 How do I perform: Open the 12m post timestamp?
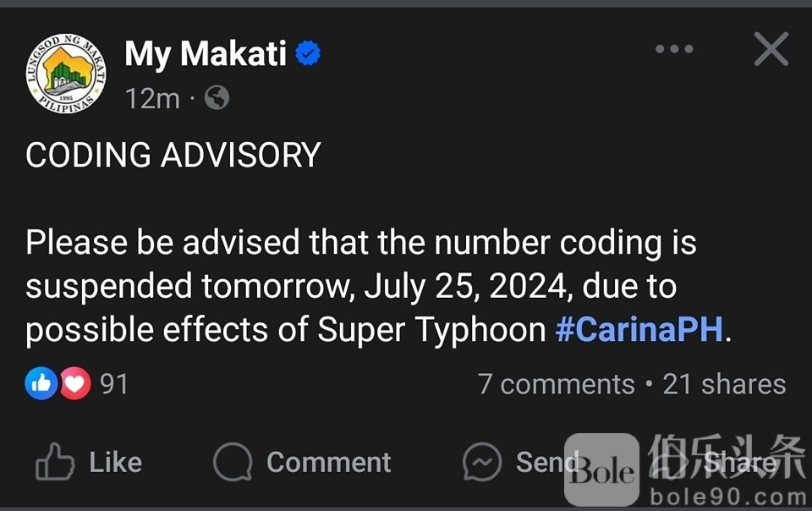click(152, 99)
